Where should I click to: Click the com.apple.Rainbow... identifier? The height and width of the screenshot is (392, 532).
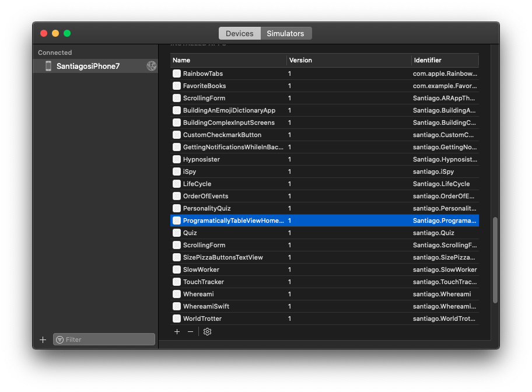pos(445,73)
